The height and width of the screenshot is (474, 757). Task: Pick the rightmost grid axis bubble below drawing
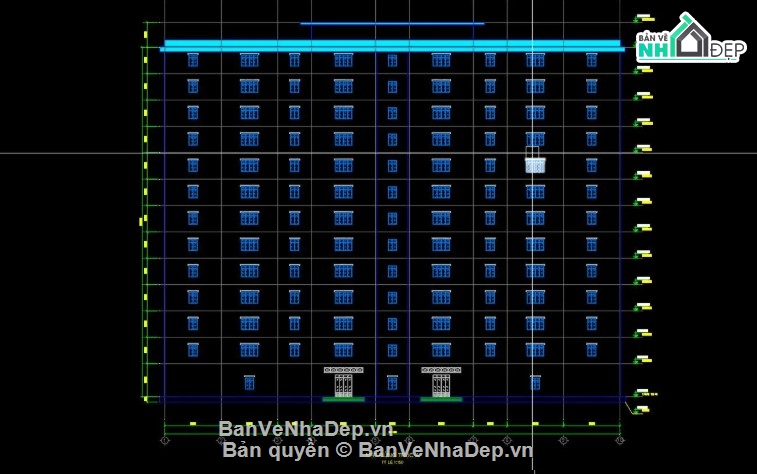620,440
